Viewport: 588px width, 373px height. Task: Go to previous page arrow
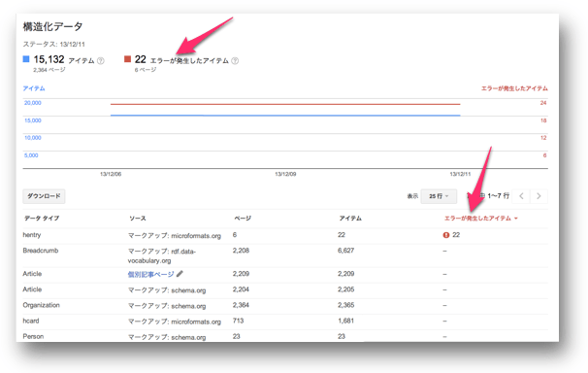coord(521,196)
